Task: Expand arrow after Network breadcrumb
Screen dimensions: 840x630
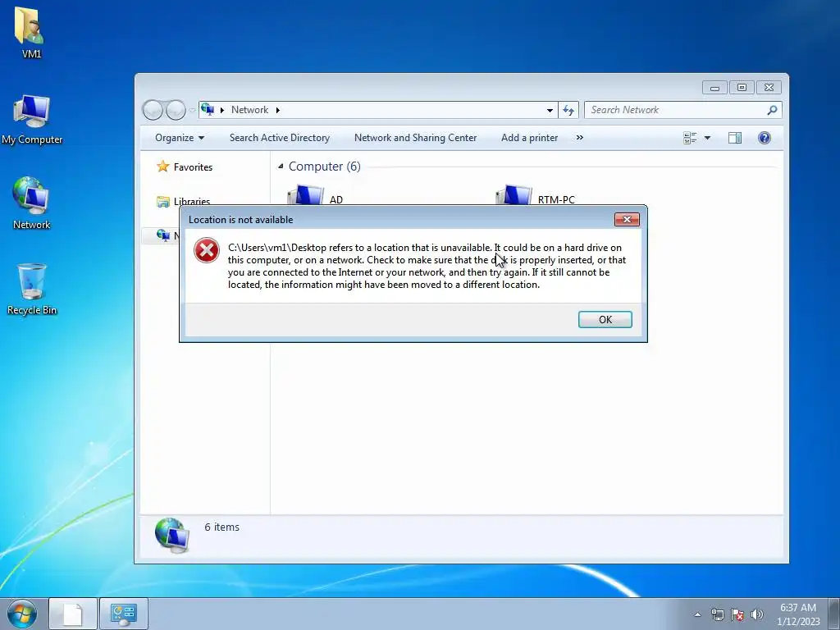Action: pyautogui.click(x=277, y=110)
